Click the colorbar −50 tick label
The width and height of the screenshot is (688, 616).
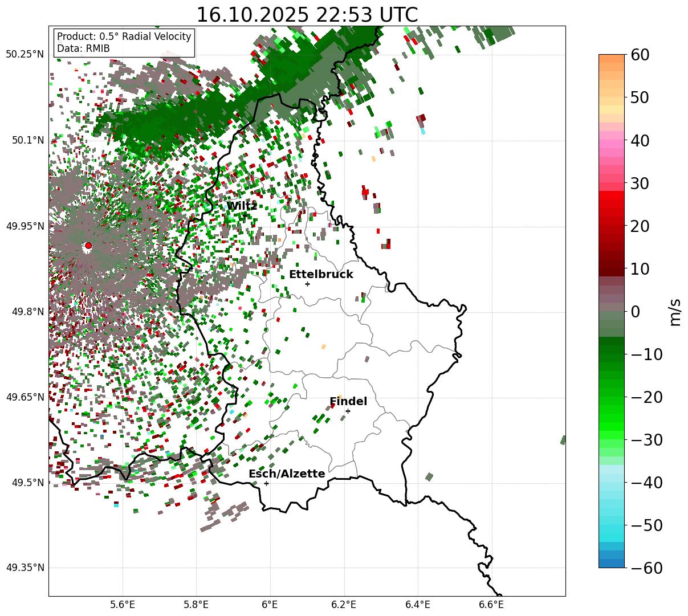tap(646, 525)
